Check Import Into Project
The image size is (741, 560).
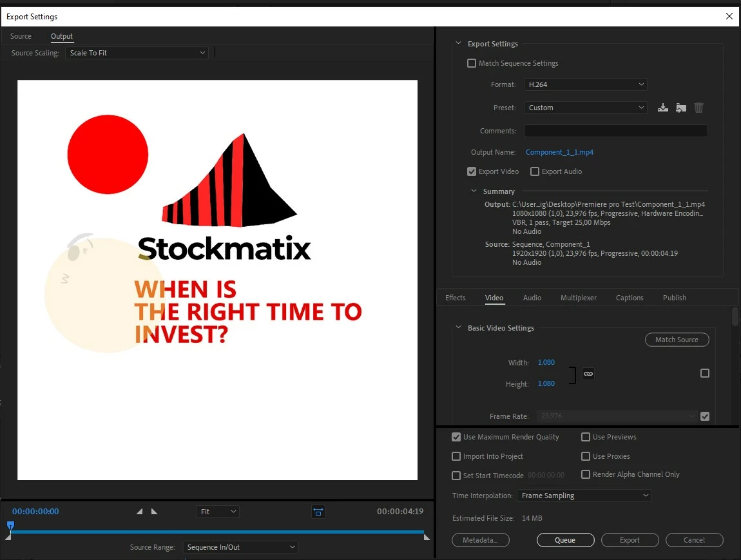(456, 456)
